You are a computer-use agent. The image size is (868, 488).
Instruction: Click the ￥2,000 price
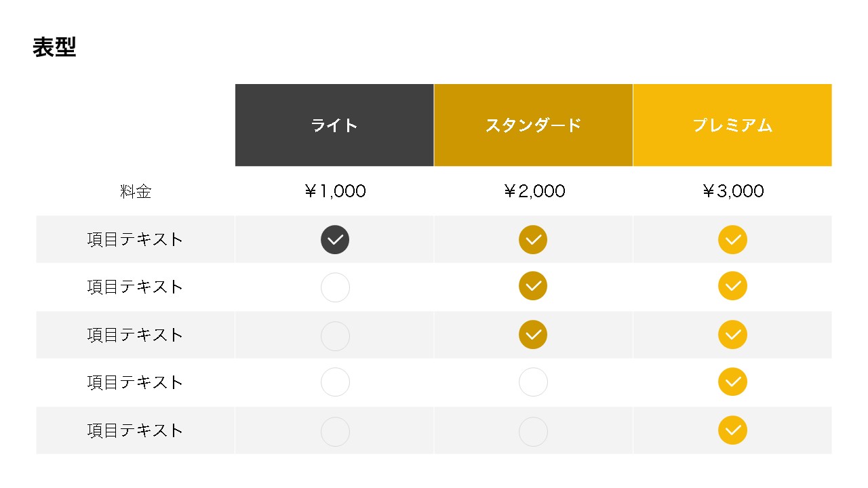click(534, 192)
